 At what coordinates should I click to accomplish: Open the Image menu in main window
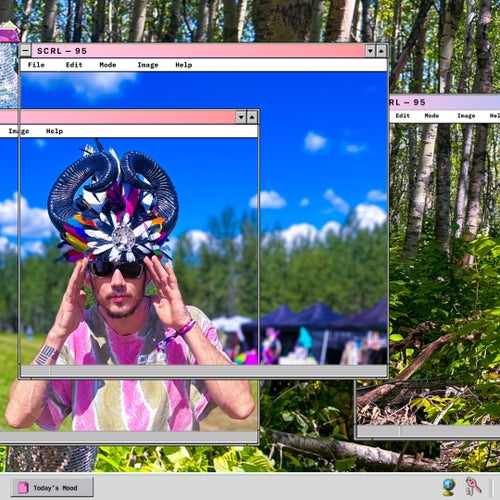tap(148, 65)
